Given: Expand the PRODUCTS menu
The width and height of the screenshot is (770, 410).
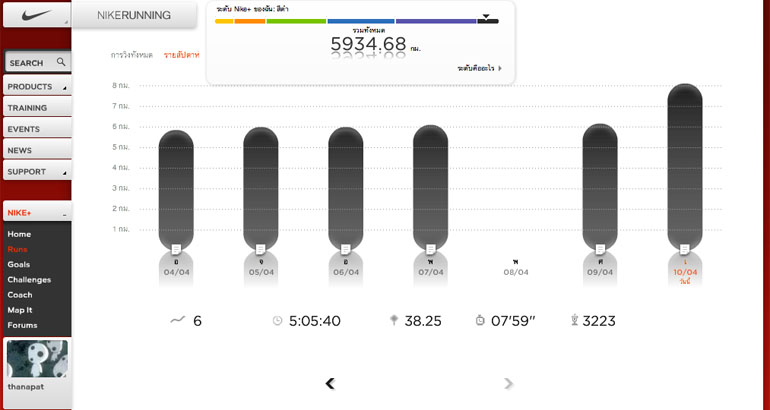Looking at the screenshot, I should [x=36, y=87].
